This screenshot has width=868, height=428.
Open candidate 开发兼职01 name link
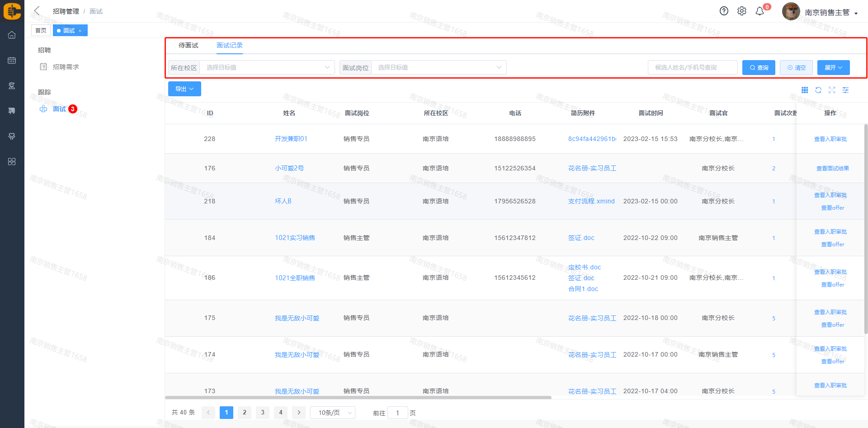(291, 139)
